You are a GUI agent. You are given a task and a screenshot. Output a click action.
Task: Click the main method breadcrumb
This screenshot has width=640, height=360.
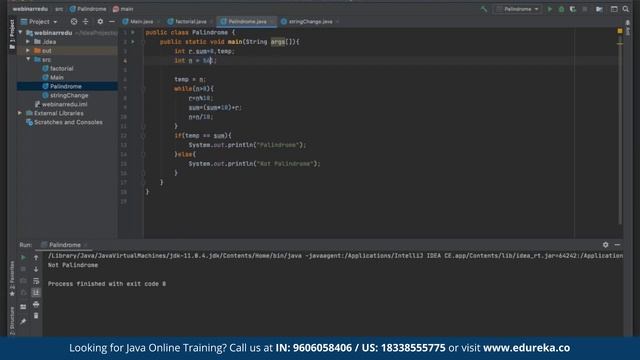(123, 9)
